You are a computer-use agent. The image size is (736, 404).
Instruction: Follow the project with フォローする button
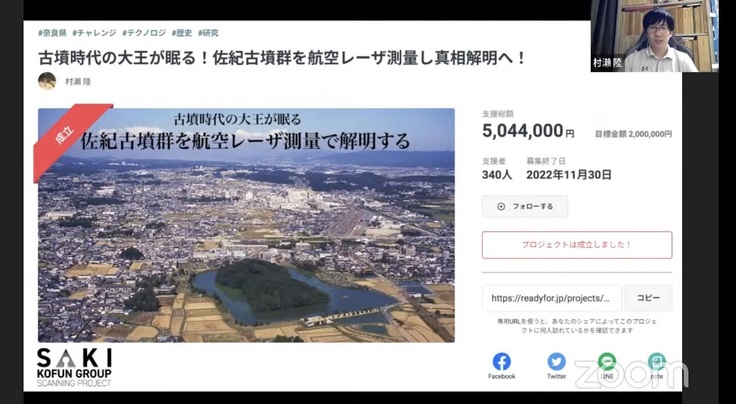[525, 206]
